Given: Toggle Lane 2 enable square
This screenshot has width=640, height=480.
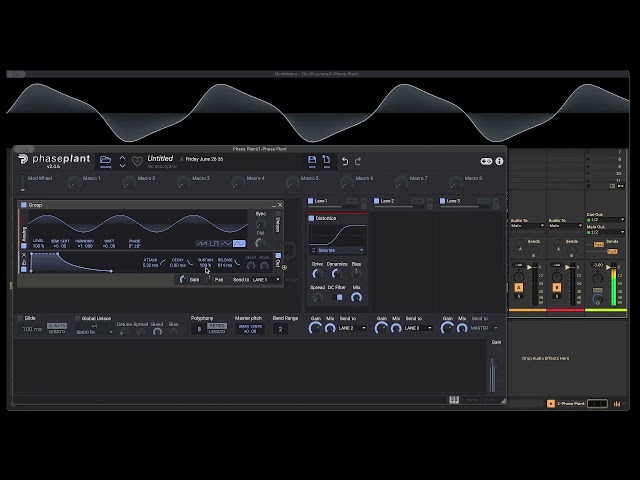Looking at the screenshot, I should (x=376, y=201).
